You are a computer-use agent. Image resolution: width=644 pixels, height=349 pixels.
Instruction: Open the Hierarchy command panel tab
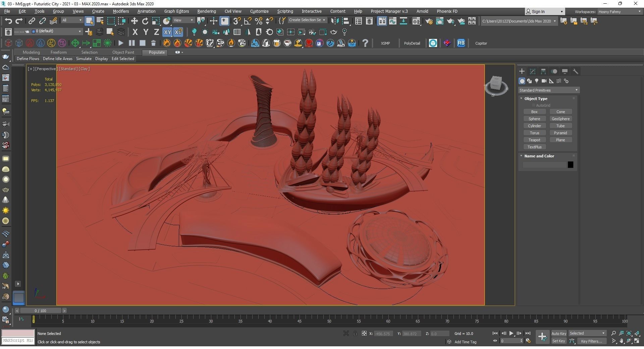click(x=543, y=71)
